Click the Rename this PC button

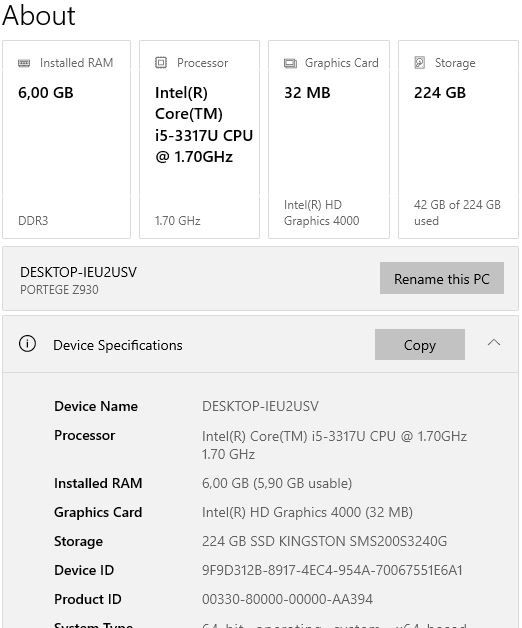(x=441, y=278)
